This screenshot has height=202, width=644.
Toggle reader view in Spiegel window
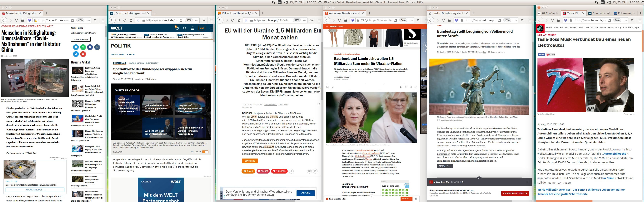(x=396, y=20)
